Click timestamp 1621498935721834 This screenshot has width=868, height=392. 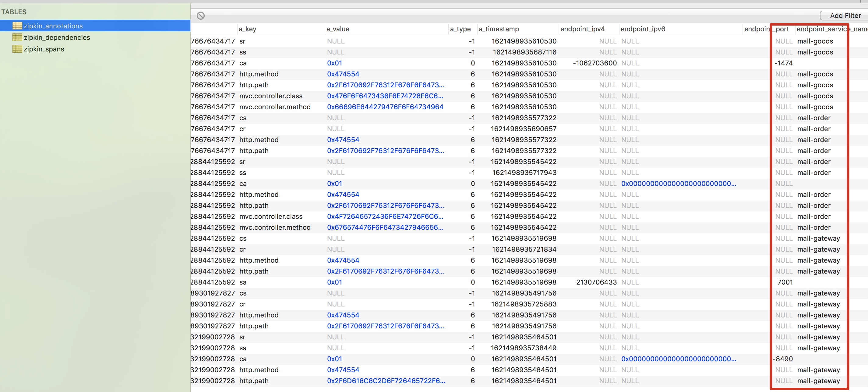(524, 249)
